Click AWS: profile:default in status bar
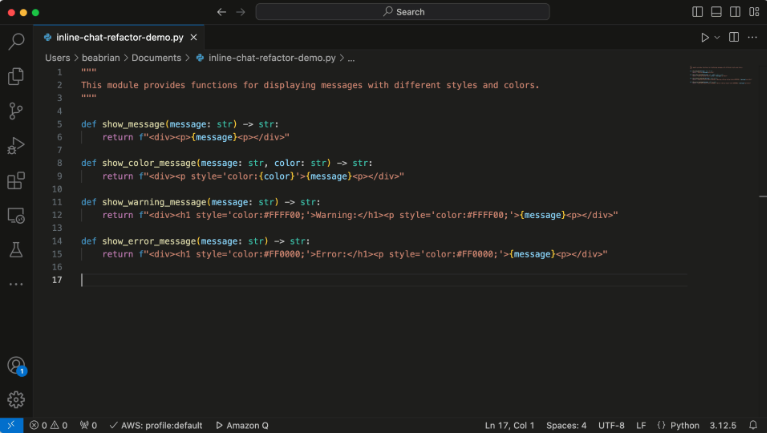The width and height of the screenshot is (767, 433). click(155, 425)
